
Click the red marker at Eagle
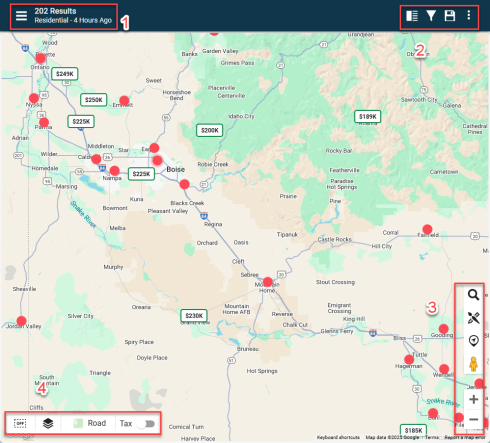(x=154, y=148)
